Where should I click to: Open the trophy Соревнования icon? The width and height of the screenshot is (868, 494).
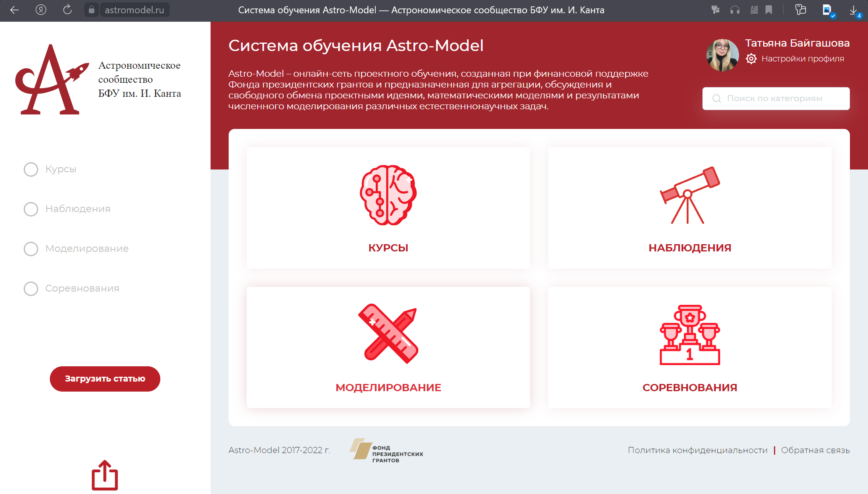point(690,335)
